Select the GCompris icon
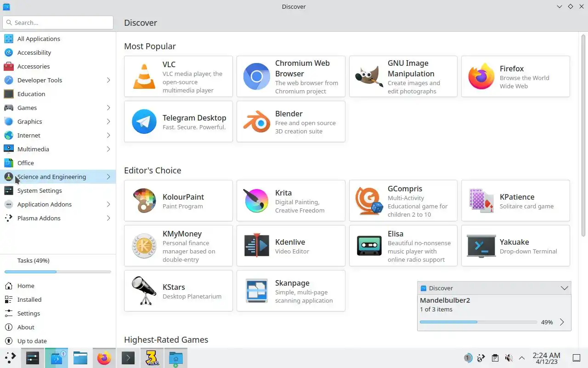The image size is (588, 368). pos(369,201)
